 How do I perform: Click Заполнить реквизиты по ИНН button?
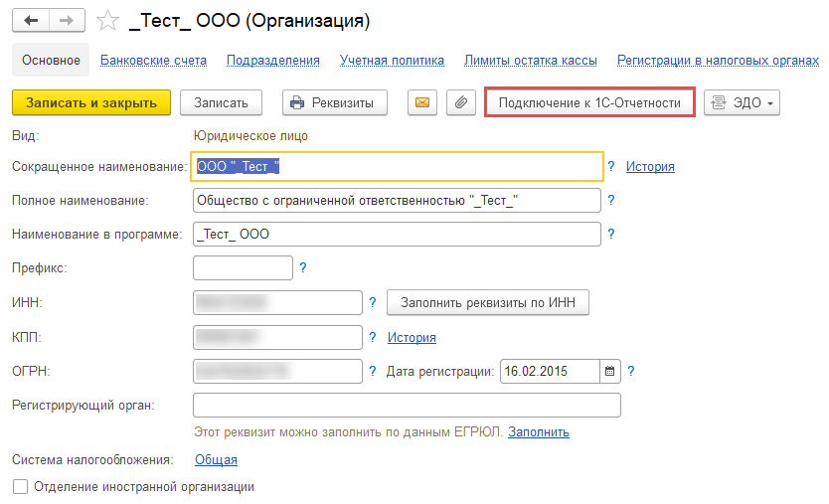488,302
